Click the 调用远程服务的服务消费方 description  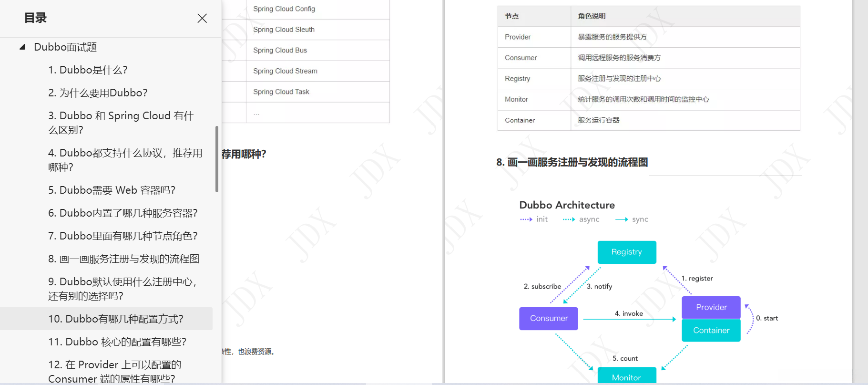pos(619,58)
